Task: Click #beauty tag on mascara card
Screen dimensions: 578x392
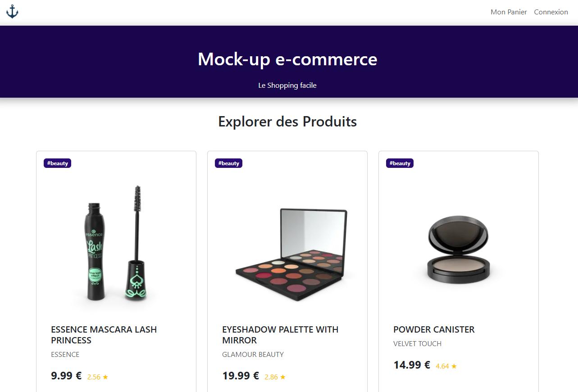Action: (58, 163)
